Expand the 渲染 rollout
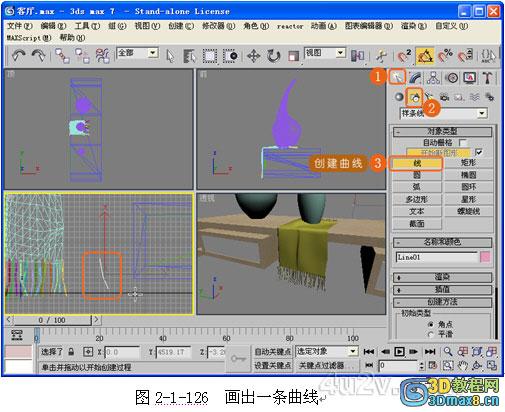The height and width of the screenshot is (412, 505). [442, 277]
